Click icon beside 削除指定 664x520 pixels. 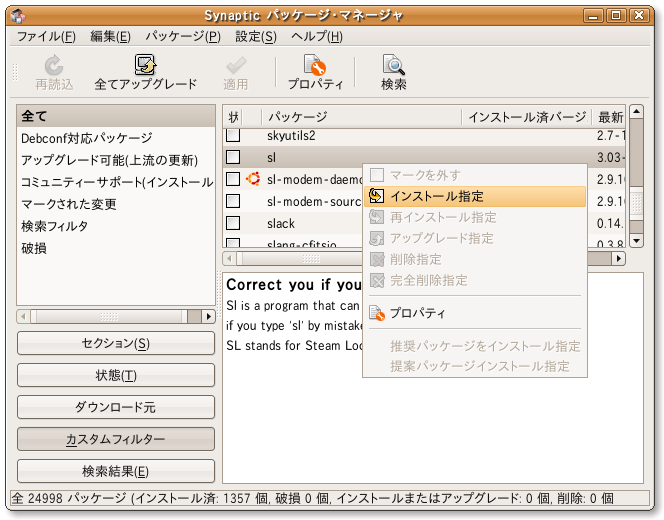(x=376, y=259)
